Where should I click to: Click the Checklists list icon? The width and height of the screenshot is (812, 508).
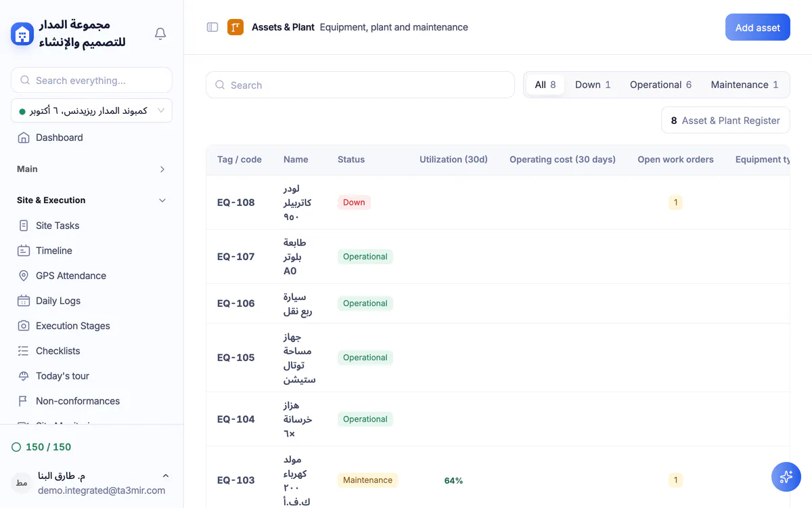pyautogui.click(x=24, y=351)
